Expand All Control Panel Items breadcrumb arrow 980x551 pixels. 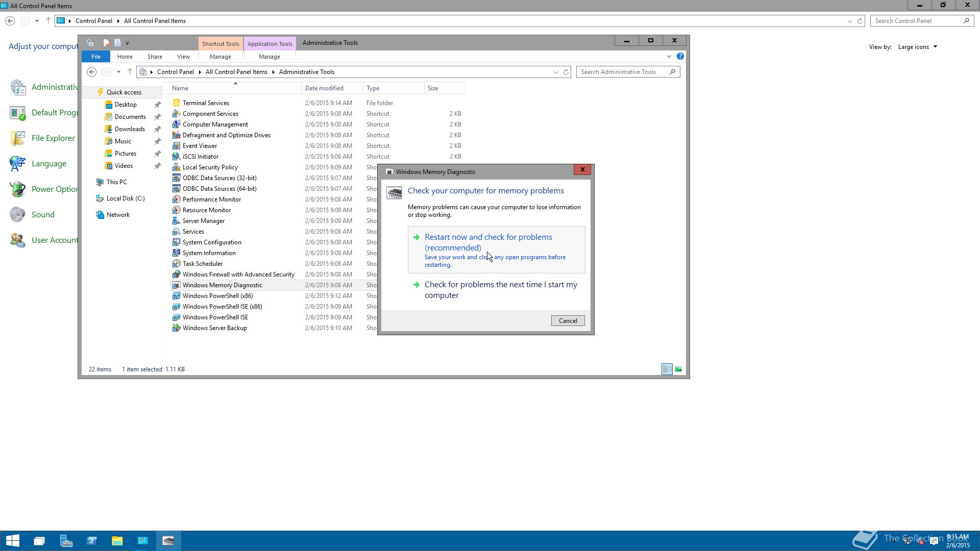point(274,72)
